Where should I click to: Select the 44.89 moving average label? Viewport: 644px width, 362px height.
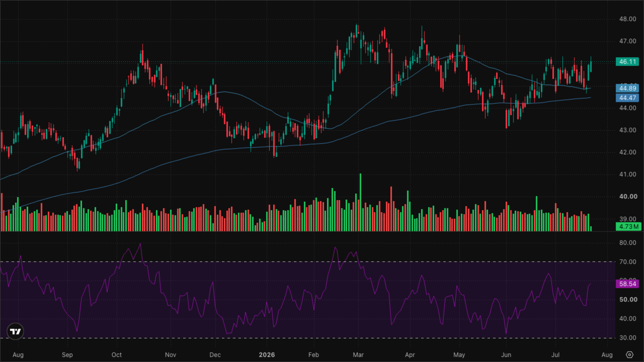click(627, 88)
